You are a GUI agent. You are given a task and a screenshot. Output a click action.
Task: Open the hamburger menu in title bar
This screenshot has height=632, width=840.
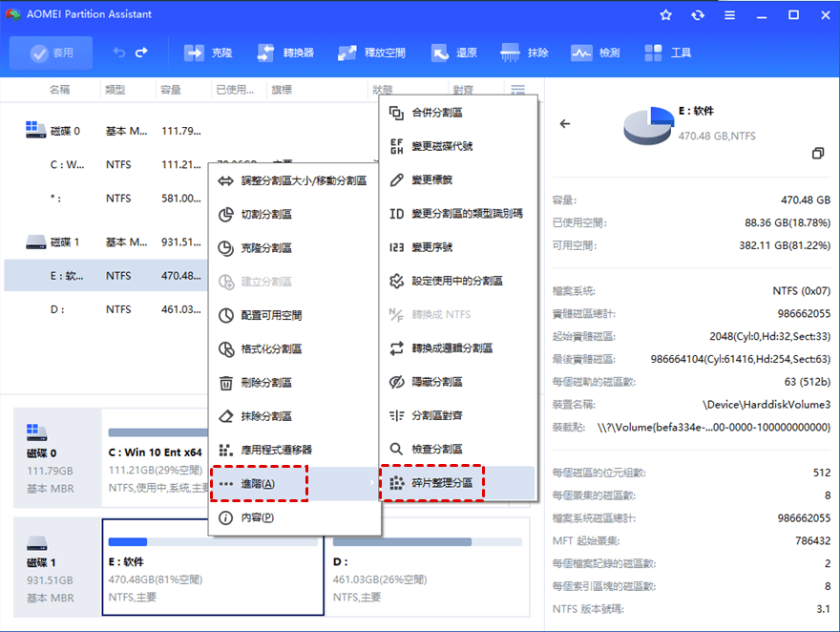tap(729, 15)
